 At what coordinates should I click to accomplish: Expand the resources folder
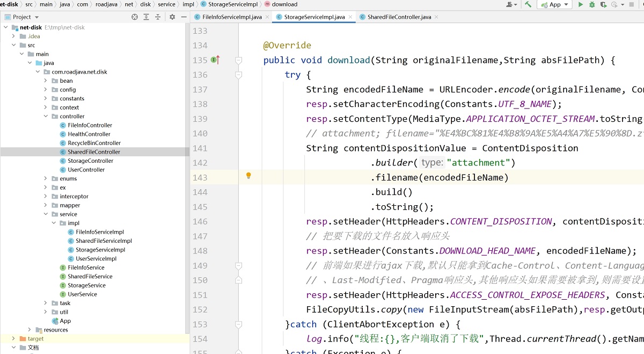[x=30, y=330]
